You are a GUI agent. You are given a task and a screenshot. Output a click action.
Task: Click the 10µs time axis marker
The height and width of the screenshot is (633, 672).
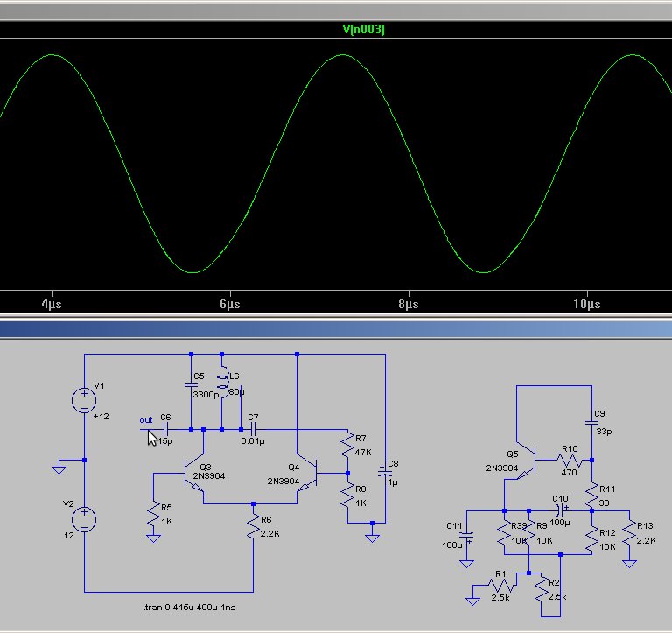(587, 304)
